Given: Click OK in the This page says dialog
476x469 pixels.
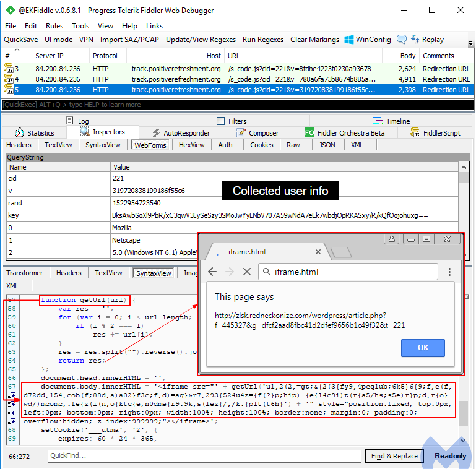Looking at the screenshot, I should coord(423,348).
